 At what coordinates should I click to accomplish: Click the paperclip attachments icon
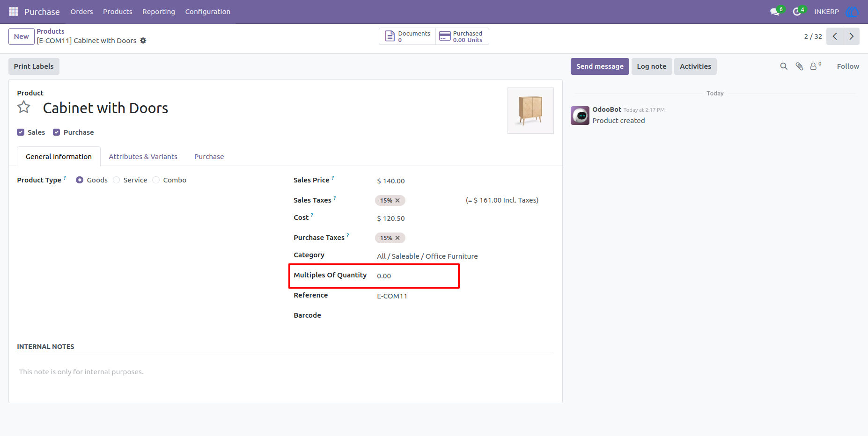800,66
